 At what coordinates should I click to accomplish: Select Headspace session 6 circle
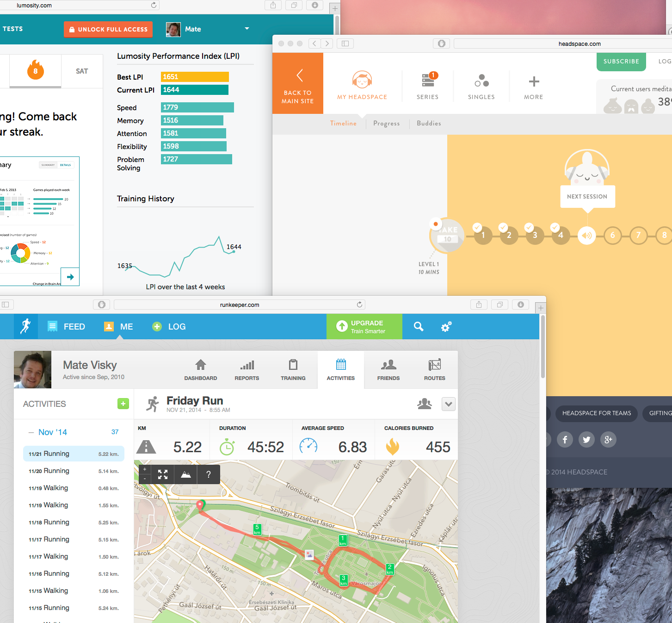click(612, 235)
